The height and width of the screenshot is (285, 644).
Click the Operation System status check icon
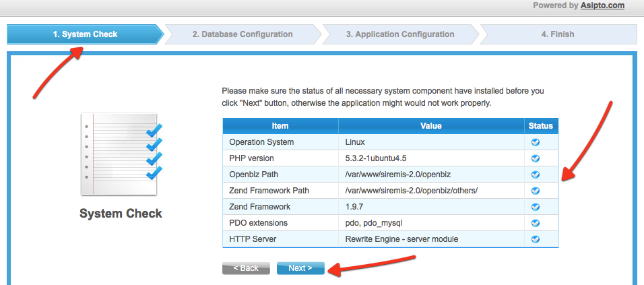(536, 142)
